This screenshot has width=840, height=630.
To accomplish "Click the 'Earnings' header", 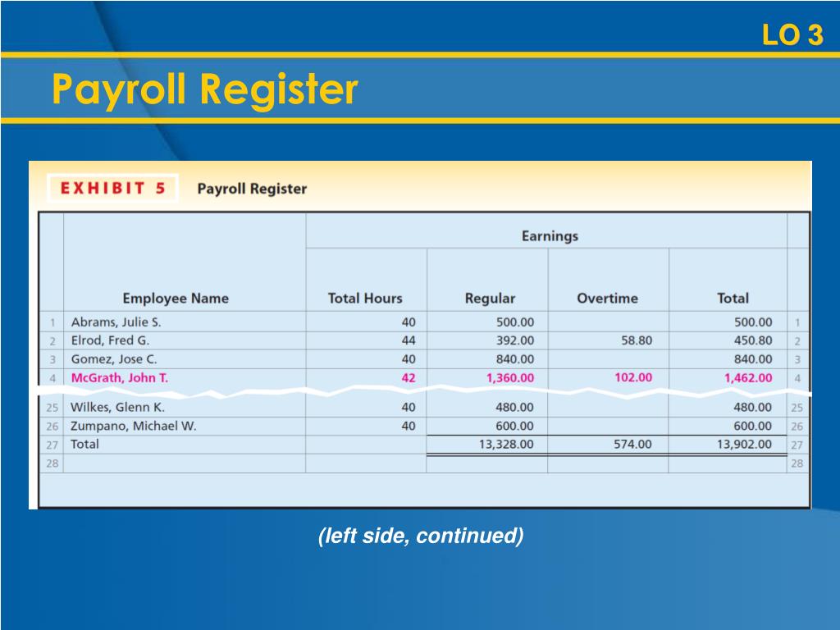I will pos(550,235).
